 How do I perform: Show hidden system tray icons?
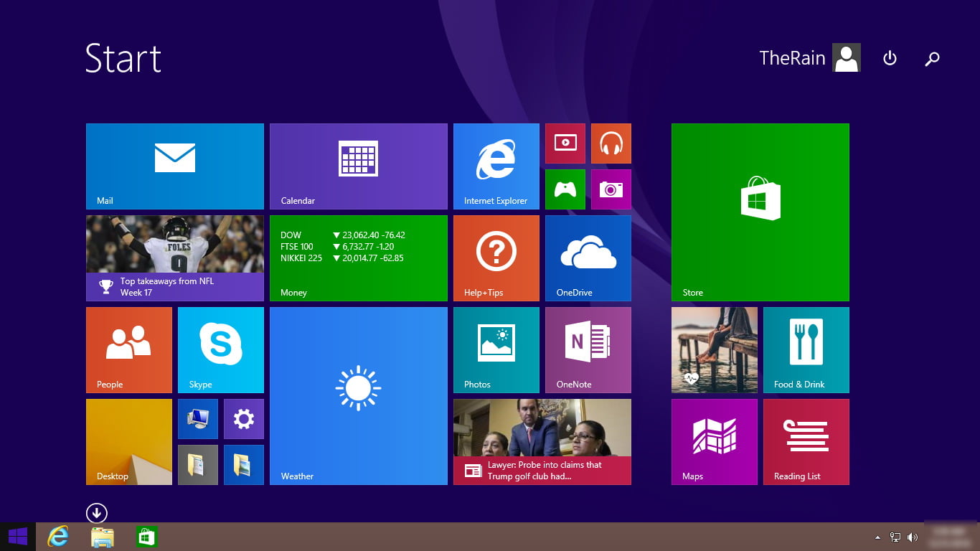[x=877, y=537]
